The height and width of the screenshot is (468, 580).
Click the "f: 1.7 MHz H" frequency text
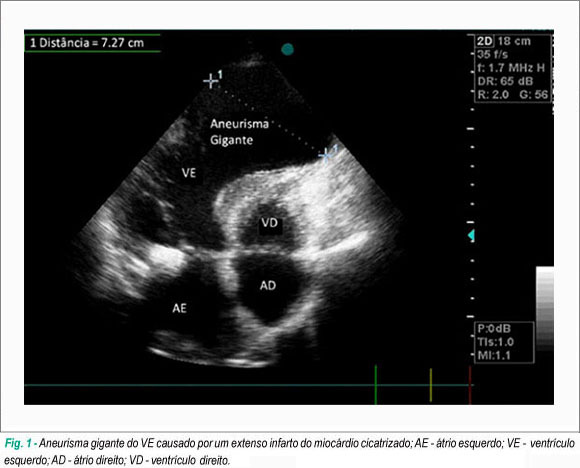(x=511, y=68)
